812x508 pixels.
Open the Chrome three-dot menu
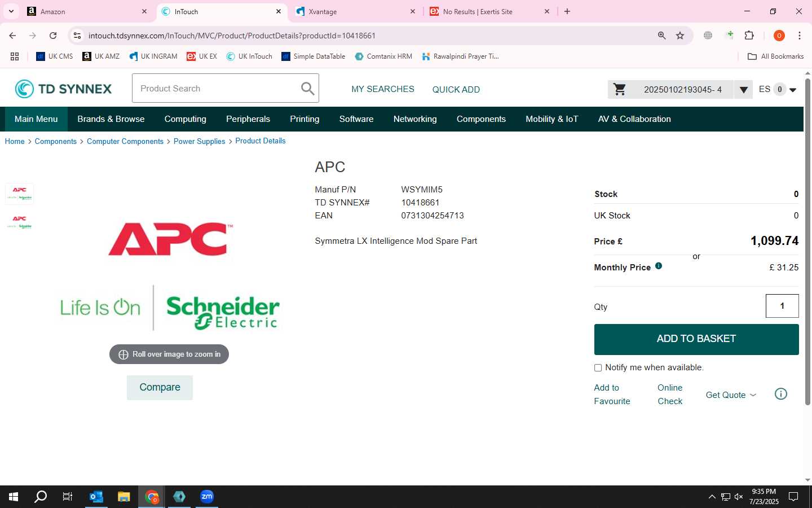(800, 36)
